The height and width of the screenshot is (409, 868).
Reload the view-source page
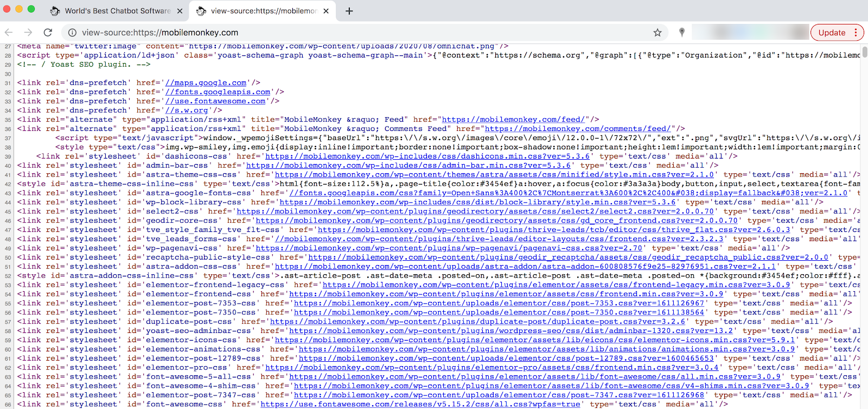(x=48, y=33)
